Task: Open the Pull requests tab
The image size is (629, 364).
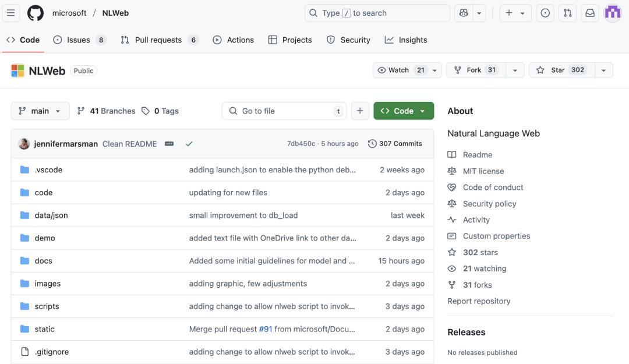Action: point(159,40)
